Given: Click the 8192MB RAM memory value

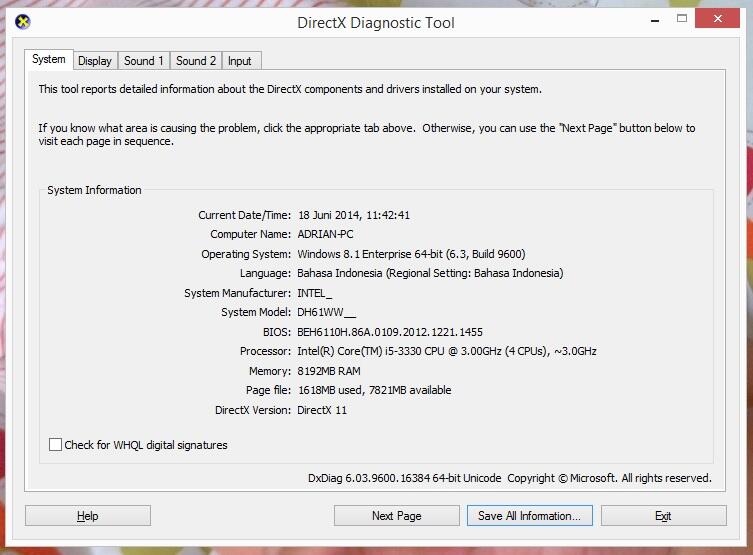Looking at the screenshot, I should point(329,371).
